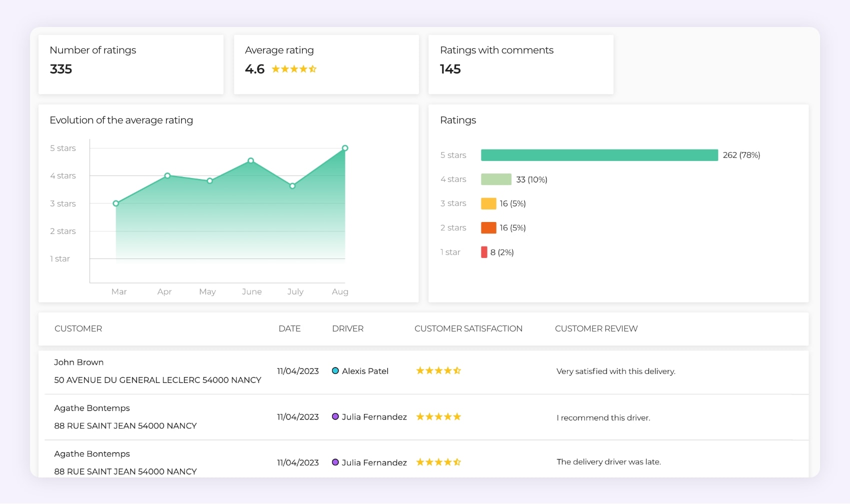Click the red 1 star bar
Screen dimensions: 850x504
(484, 252)
